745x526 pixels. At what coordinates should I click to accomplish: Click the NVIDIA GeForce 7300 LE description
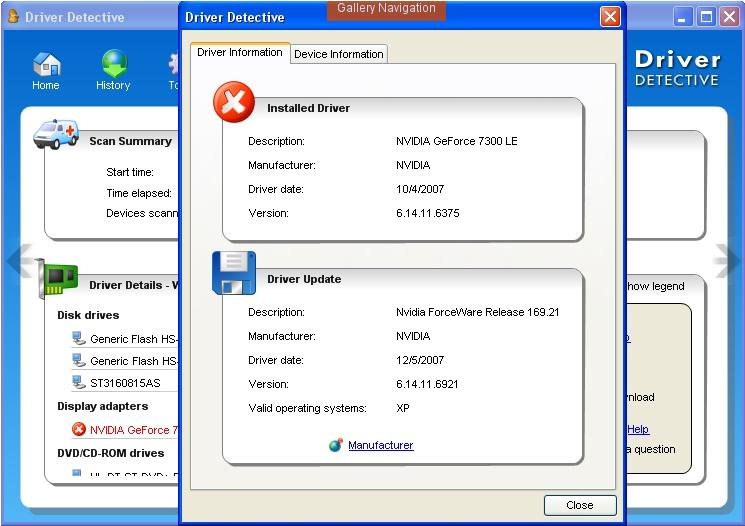[x=457, y=141]
